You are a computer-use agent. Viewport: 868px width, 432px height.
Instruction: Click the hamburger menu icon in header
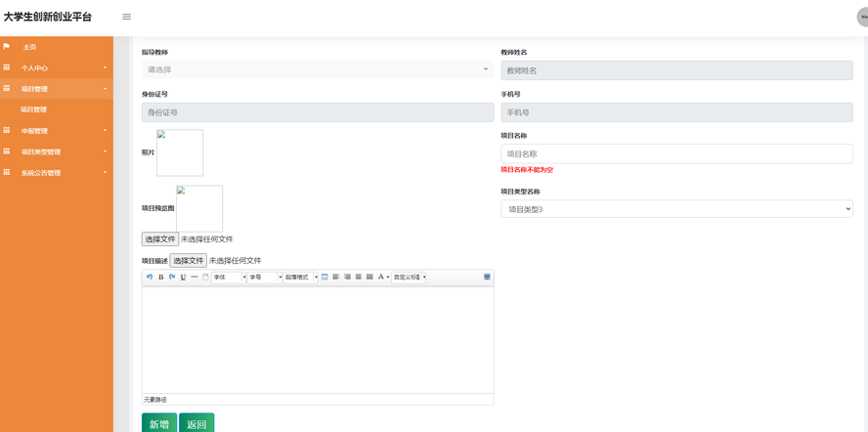(x=127, y=17)
